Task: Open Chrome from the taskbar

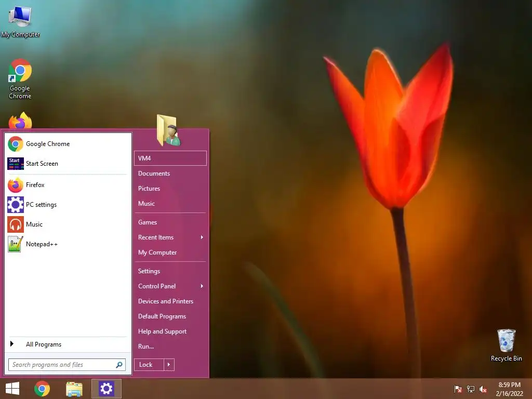Action: pos(42,389)
